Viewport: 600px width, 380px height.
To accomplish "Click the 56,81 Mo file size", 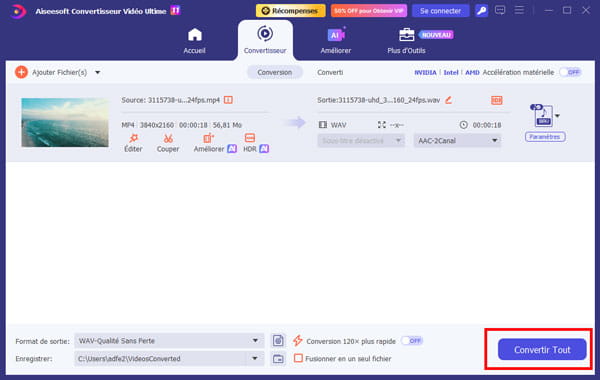I will pos(227,125).
